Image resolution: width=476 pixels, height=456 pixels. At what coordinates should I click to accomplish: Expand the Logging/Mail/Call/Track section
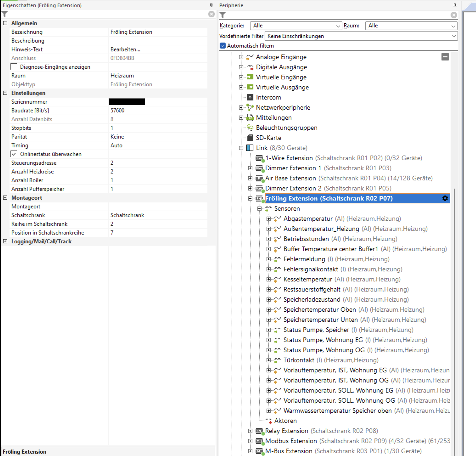(x=5, y=241)
